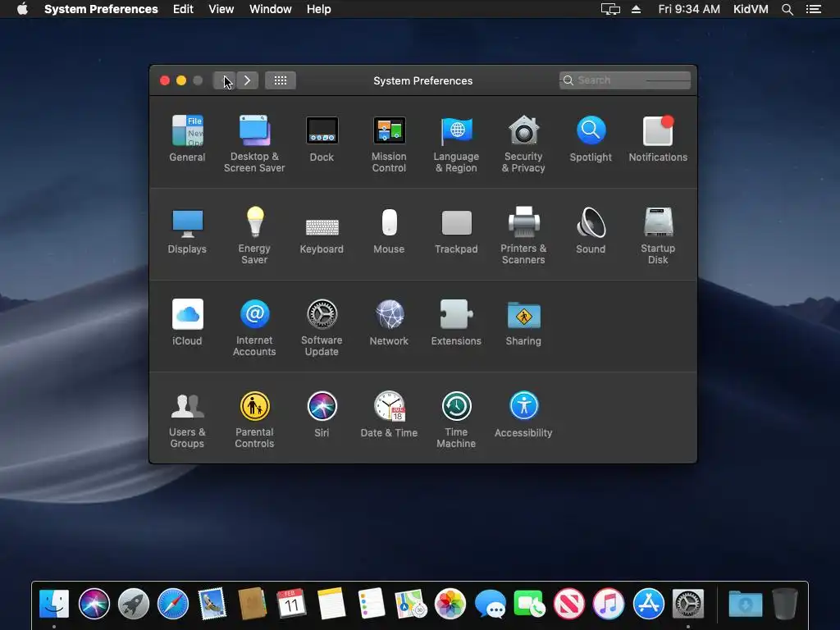This screenshot has height=630, width=840.
Task: Open Time Machine preferences
Action: 456,419
